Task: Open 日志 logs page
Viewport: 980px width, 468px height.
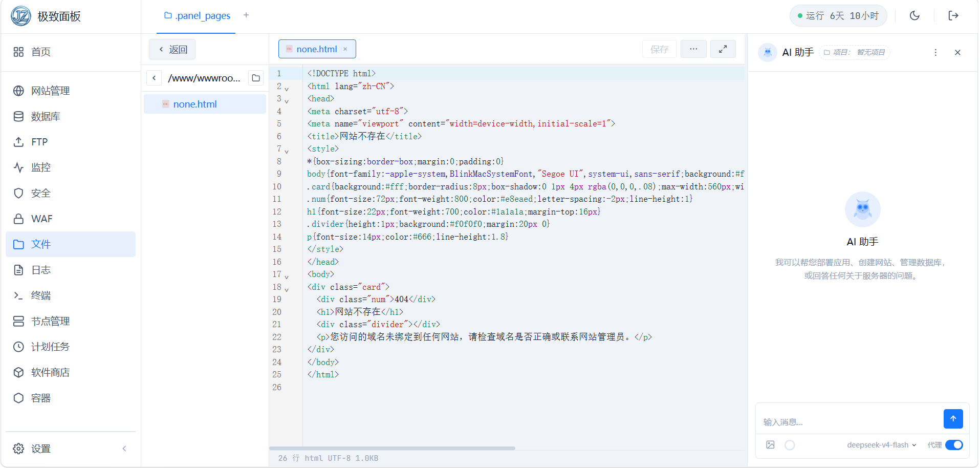Action: pyautogui.click(x=71, y=270)
